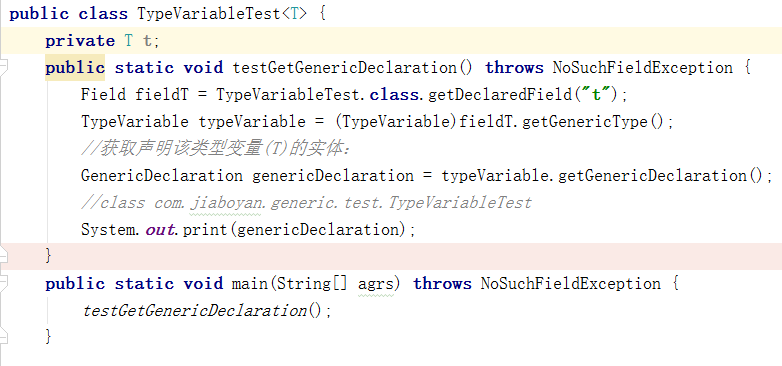This screenshot has height=366, width=782.
Task: Place cursor on the private T t field
Action: tap(102, 40)
